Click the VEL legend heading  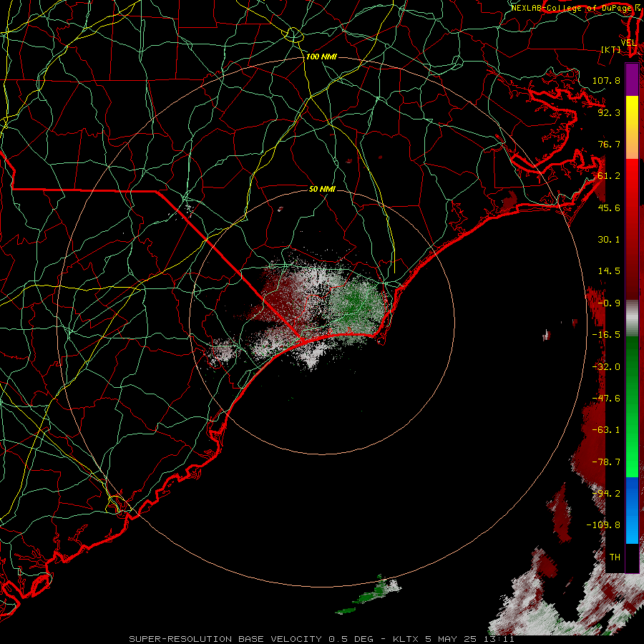tap(628, 43)
